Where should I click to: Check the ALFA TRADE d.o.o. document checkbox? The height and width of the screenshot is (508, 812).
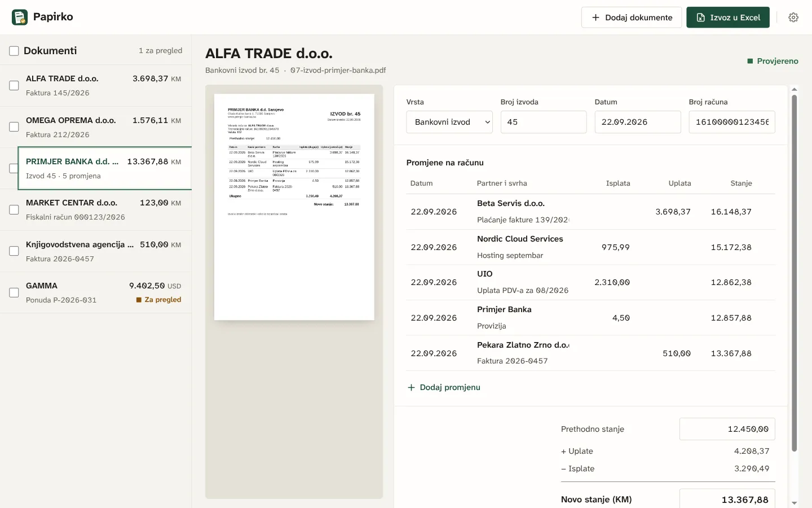click(14, 86)
